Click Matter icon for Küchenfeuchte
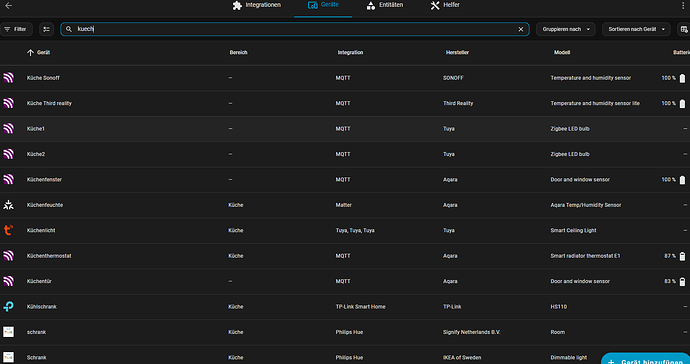This screenshot has height=364, width=690. [8, 205]
